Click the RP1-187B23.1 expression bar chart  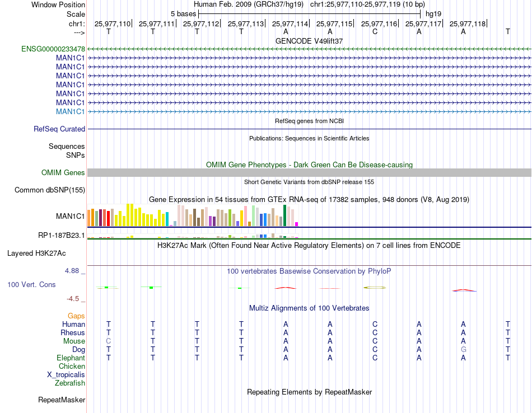[193, 236]
